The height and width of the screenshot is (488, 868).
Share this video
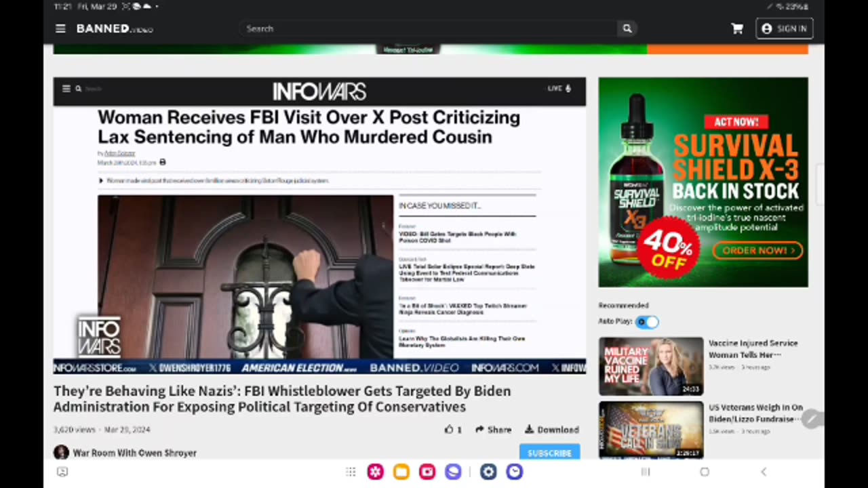pyautogui.click(x=493, y=430)
